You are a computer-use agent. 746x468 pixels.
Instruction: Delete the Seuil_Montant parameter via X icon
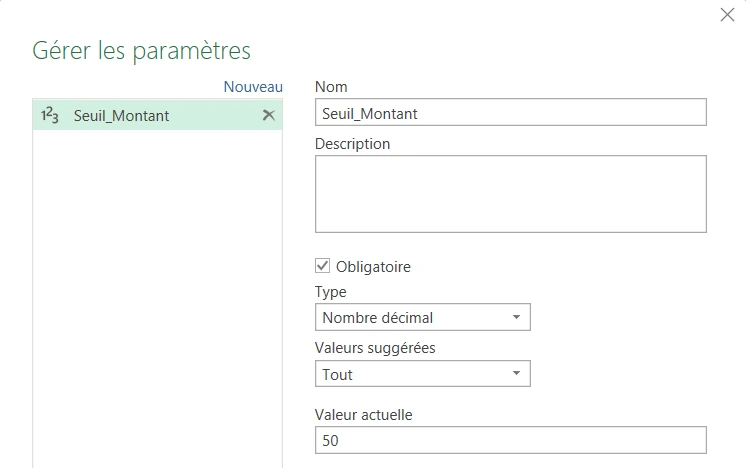269,115
